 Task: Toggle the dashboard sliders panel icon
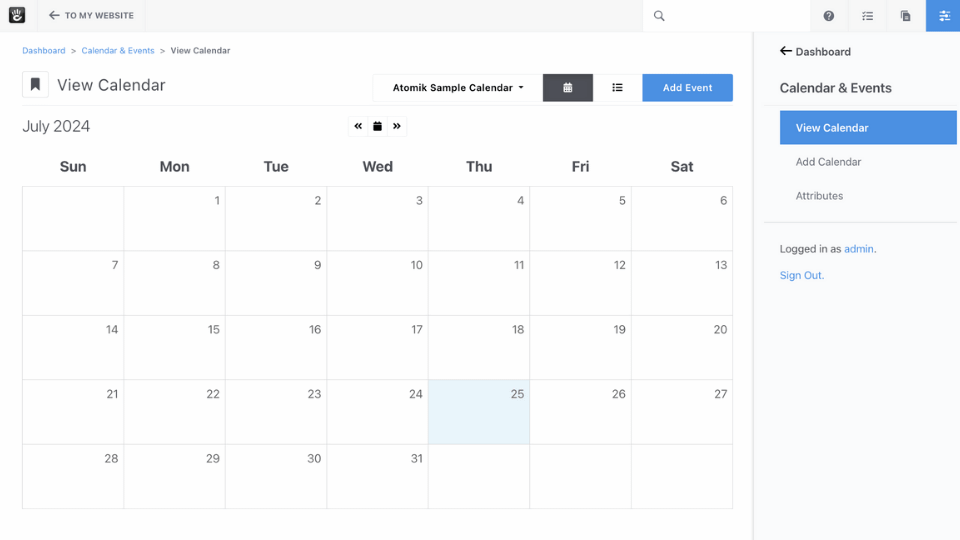943,16
